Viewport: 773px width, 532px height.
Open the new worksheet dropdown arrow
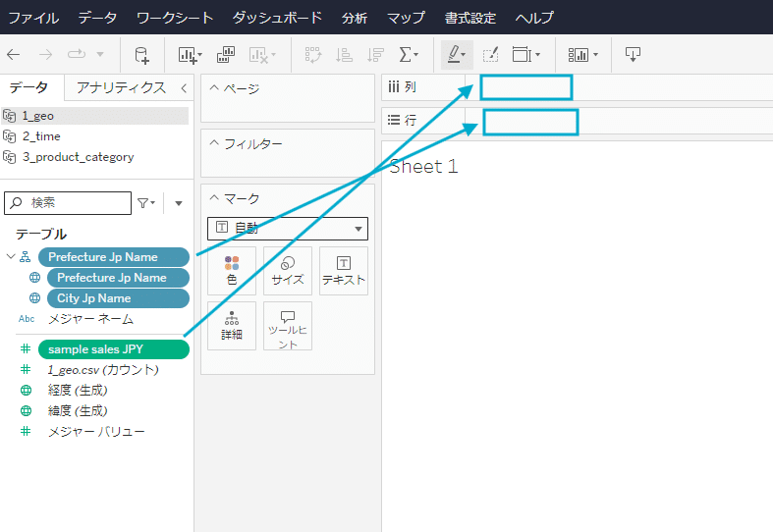coord(200,55)
